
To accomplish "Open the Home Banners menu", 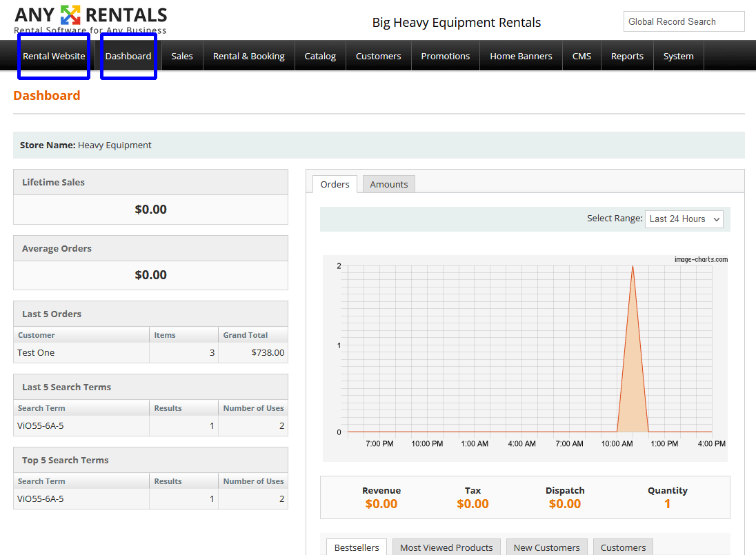I will (x=521, y=56).
